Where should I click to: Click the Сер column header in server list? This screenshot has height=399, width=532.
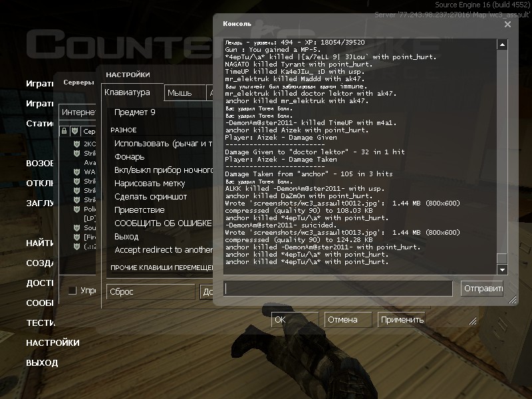click(x=89, y=131)
